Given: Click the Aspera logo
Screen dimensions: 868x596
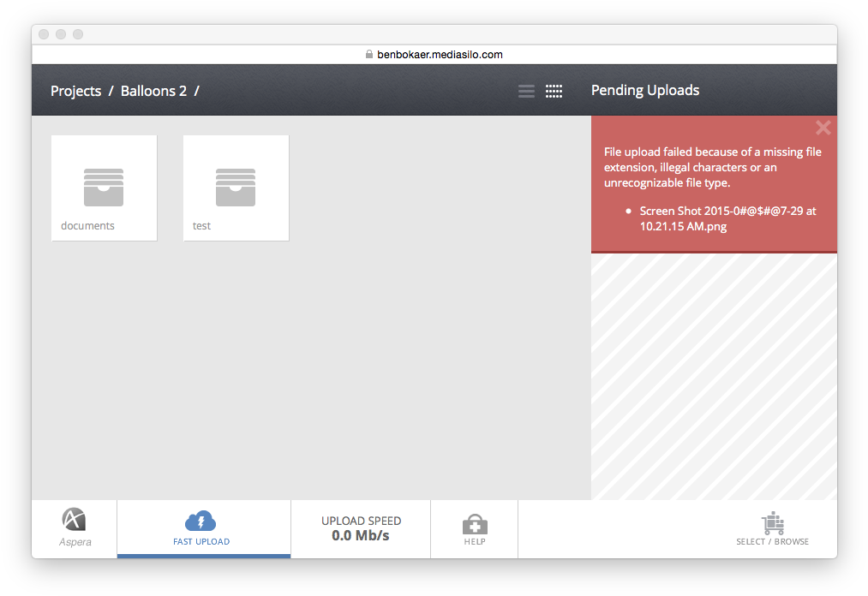Looking at the screenshot, I should click(75, 528).
